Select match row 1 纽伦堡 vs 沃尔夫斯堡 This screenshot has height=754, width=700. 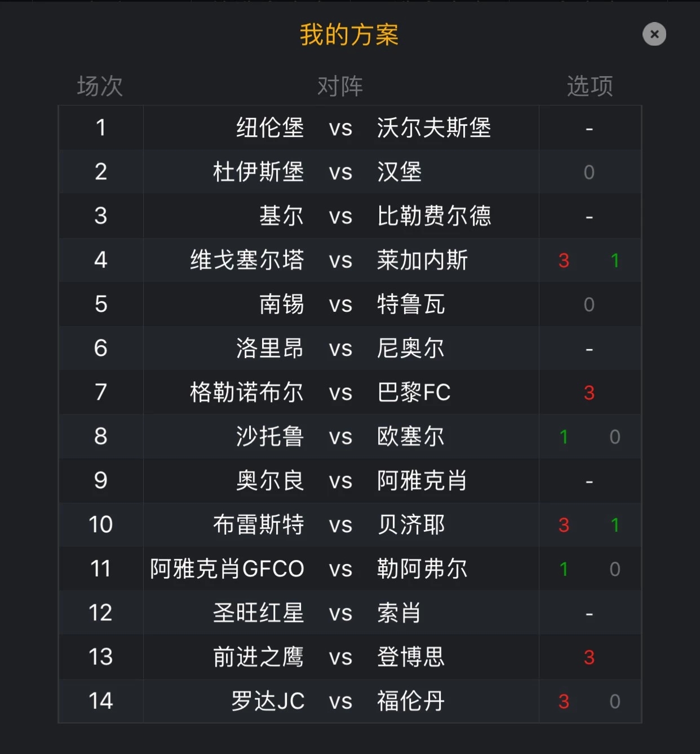click(x=350, y=127)
